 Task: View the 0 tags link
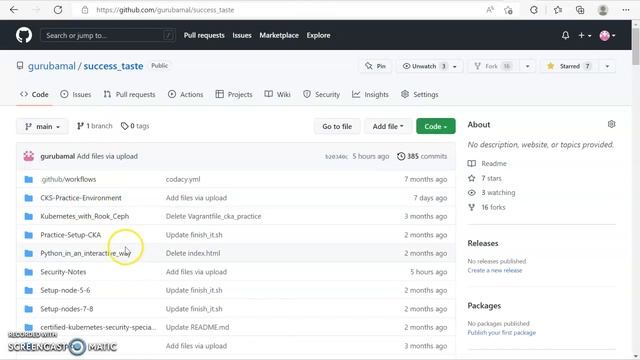135,126
